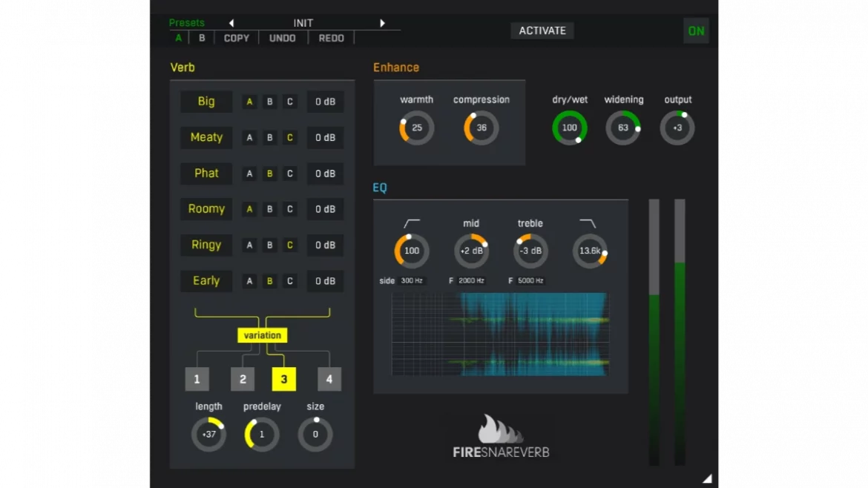Image resolution: width=868 pixels, height=488 pixels.
Task: Select variant B for Ringy verb
Action: tap(269, 245)
